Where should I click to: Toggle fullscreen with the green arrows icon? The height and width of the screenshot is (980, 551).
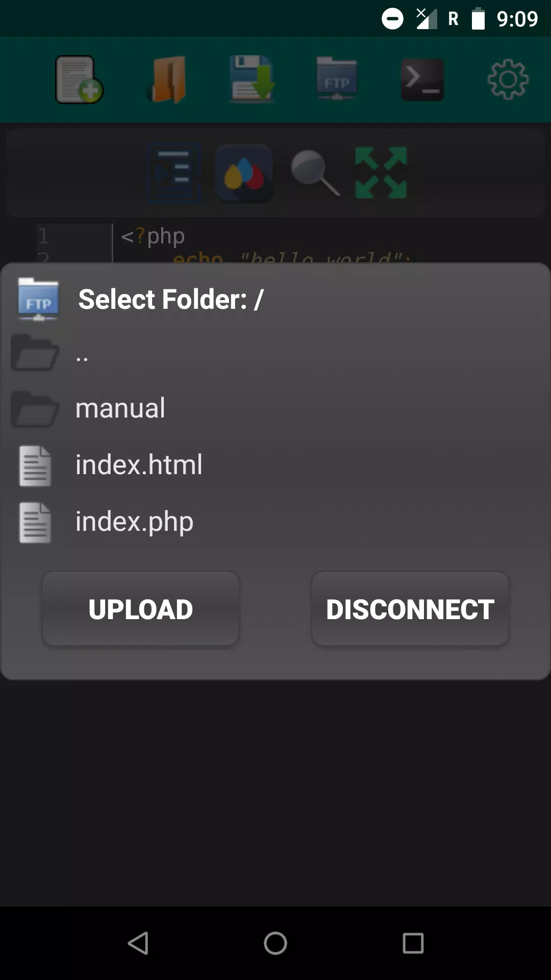click(x=381, y=173)
